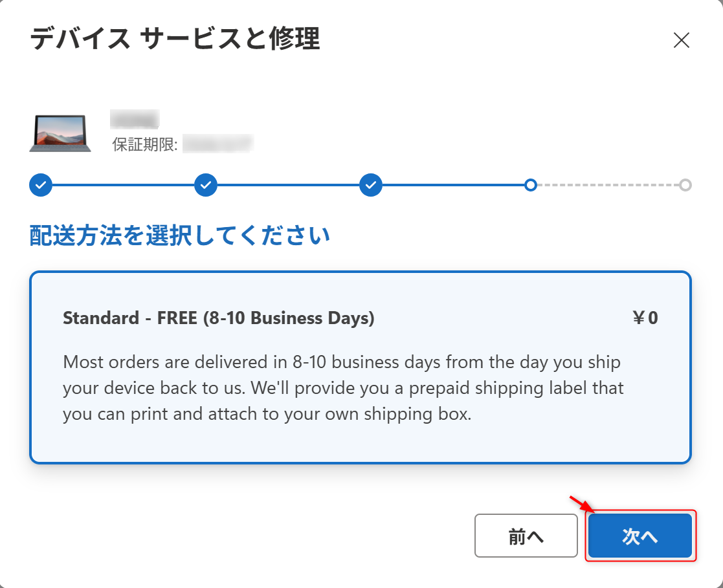The height and width of the screenshot is (588, 723).
Task: Click the ¥0 shipping price
Action: click(x=645, y=318)
